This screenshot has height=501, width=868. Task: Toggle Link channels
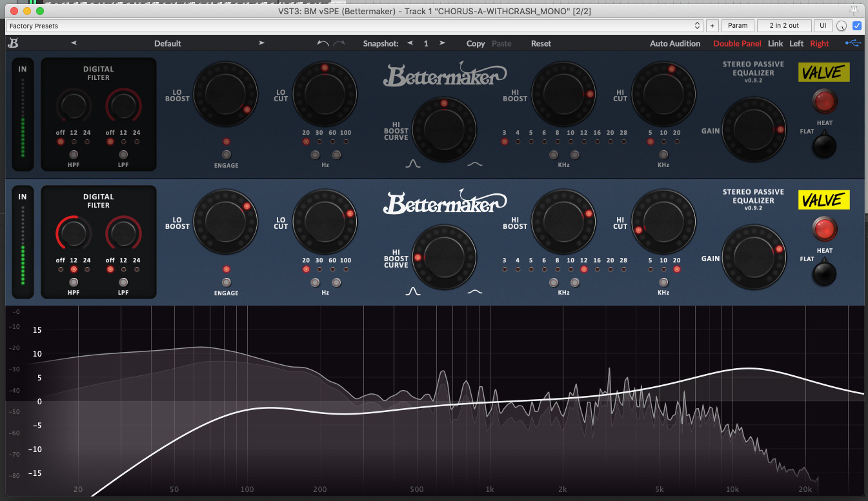click(x=775, y=43)
